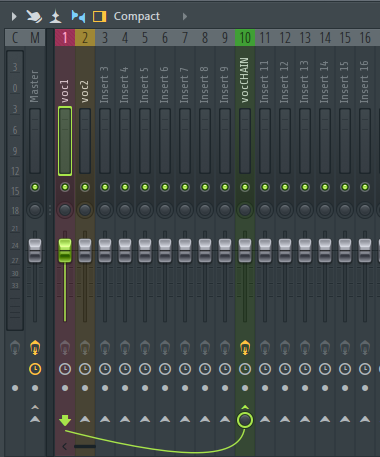
Task: Click the vocCHAIN stereo separation dot
Action: pos(245,388)
